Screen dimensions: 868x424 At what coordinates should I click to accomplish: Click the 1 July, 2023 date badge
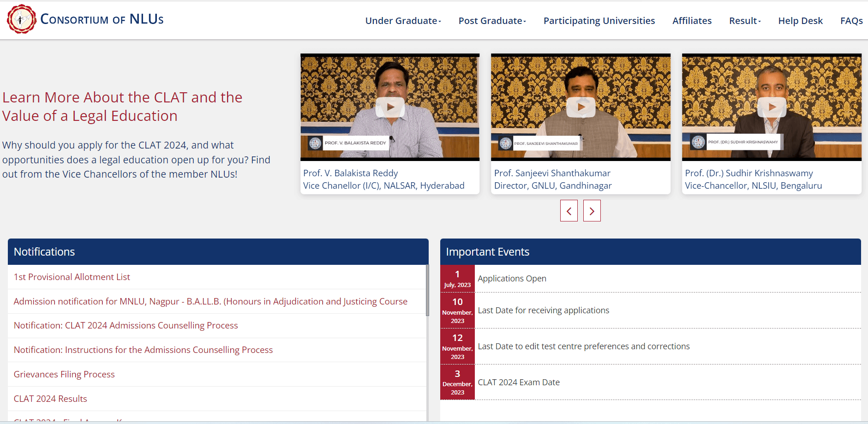coord(457,278)
